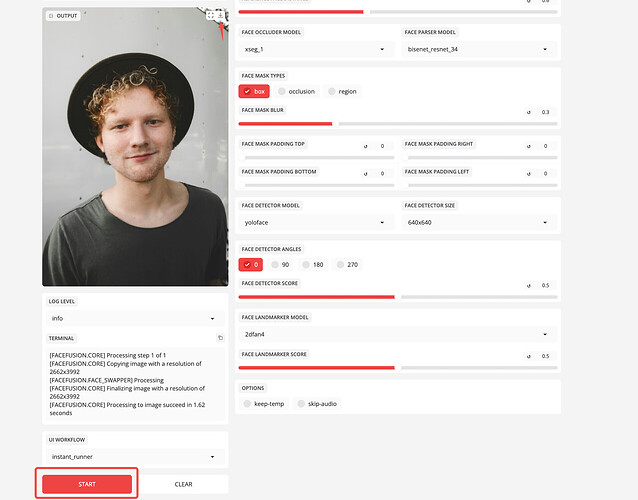
Task: Expand the Face Detector Size dropdown
Action: click(479, 223)
